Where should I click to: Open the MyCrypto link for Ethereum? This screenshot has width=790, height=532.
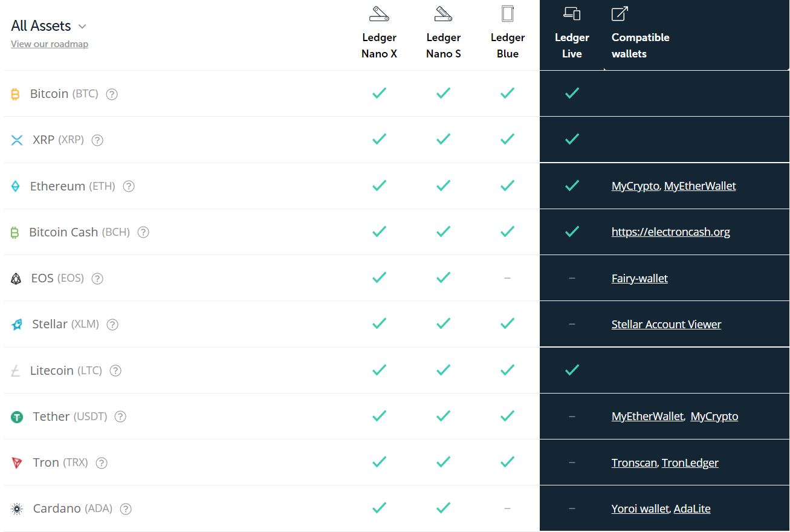coord(635,186)
